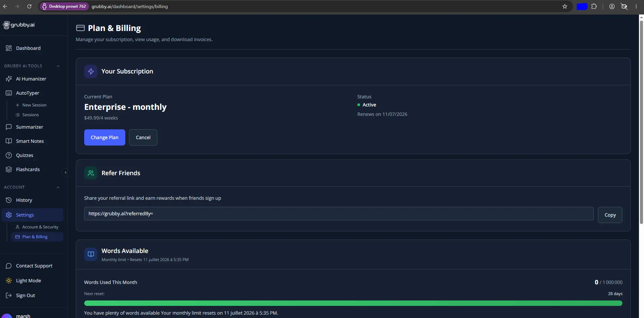Collapse the Account section

pos(58,187)
